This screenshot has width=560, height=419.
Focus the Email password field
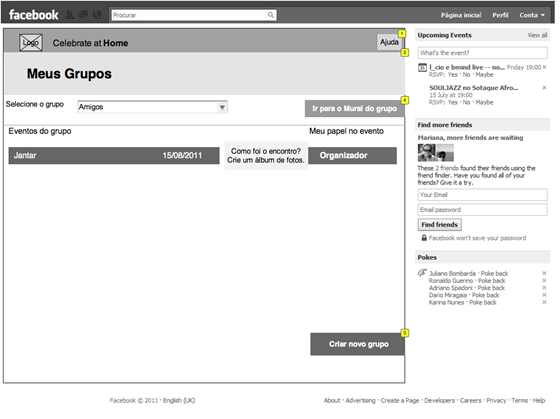coord(482,210)
